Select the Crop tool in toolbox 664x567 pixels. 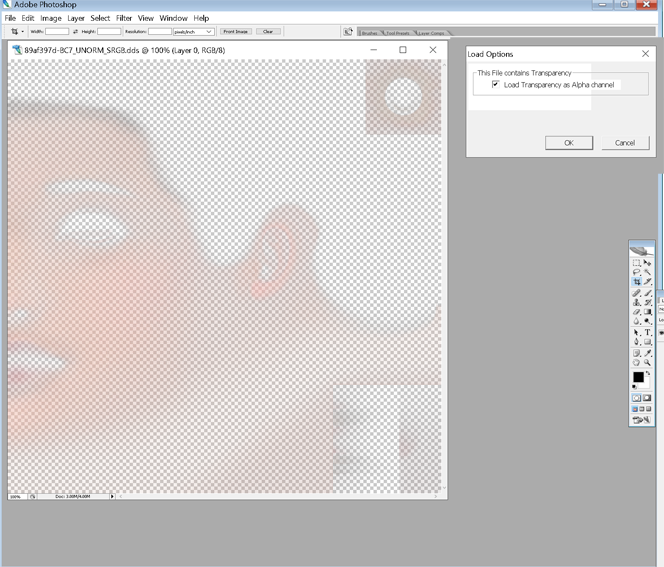[x=636, y=282]
